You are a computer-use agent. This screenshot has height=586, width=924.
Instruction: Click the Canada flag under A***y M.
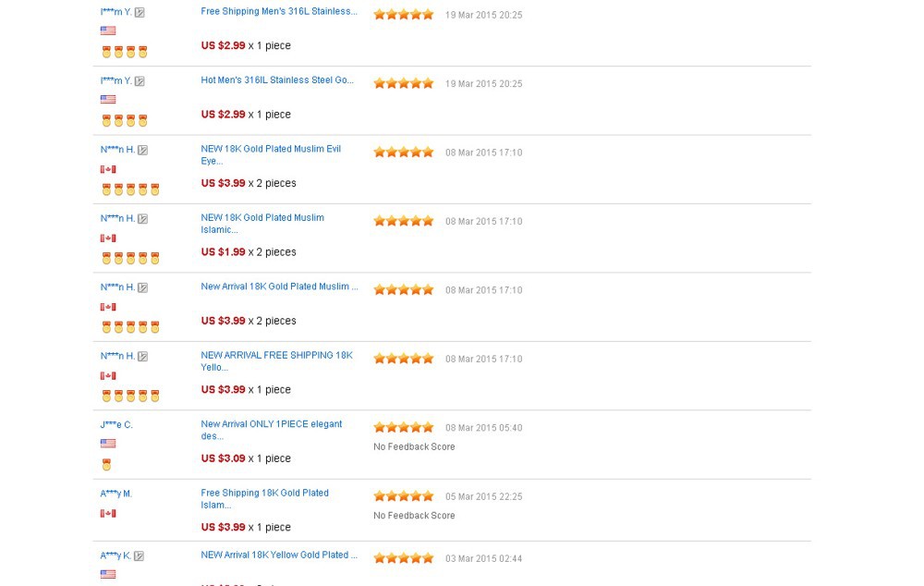(108, 513)
